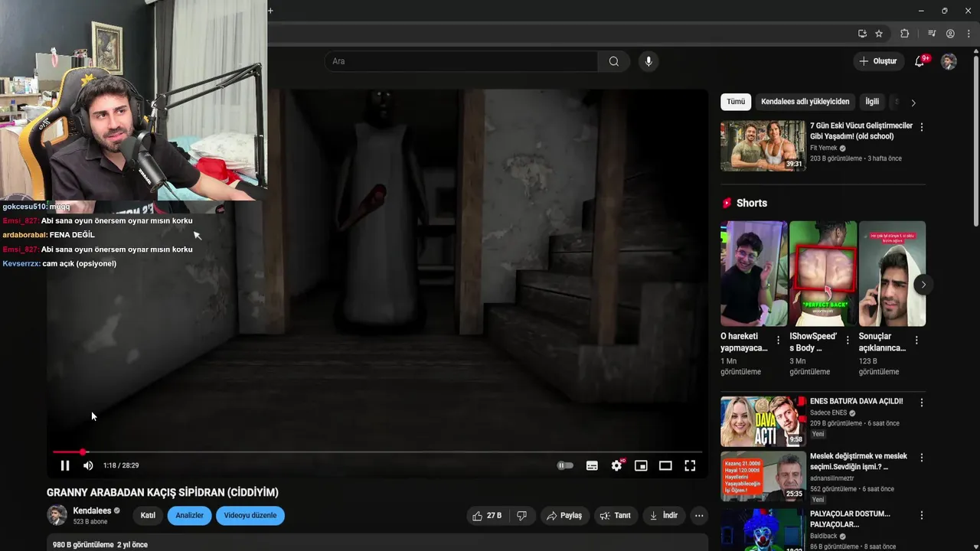This screenshot has height=551, width=980.
Task: Select the İlgili filter chip
Action: (x=872, y=102)
